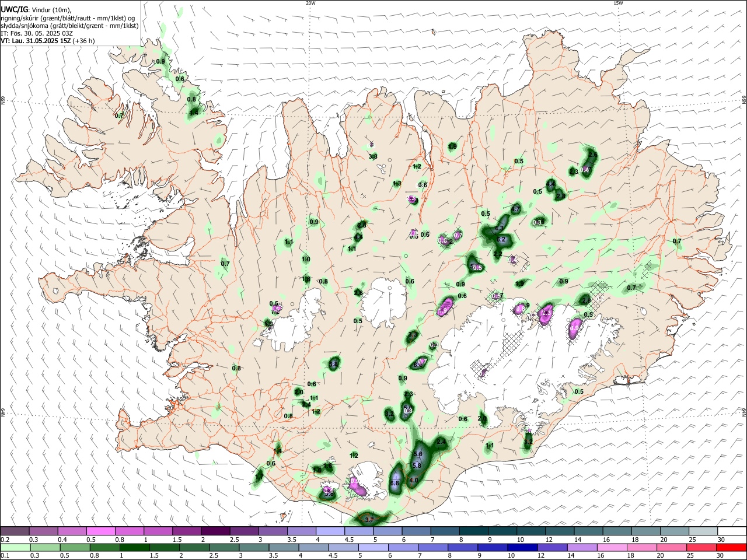Click the pale lavender 4–4.5 snow legend swatch
The width and height of the screenshot is (747, 560).
click(330, 531)
